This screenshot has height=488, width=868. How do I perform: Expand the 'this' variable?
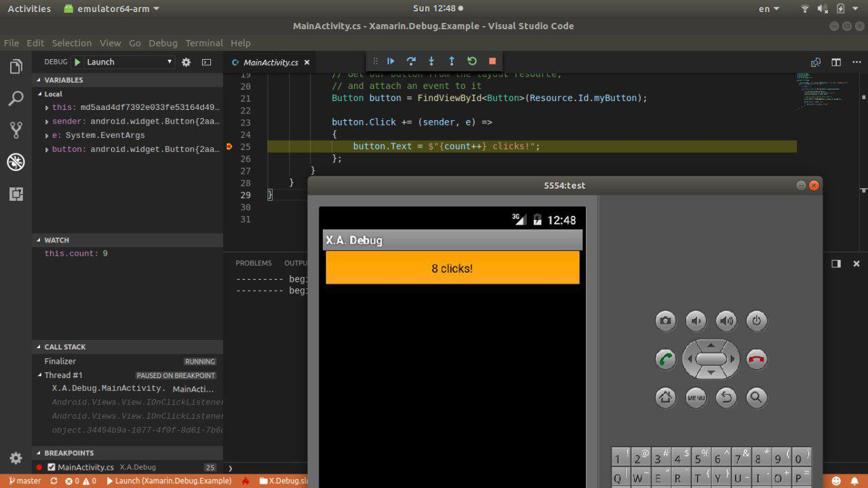click(47, 108)
